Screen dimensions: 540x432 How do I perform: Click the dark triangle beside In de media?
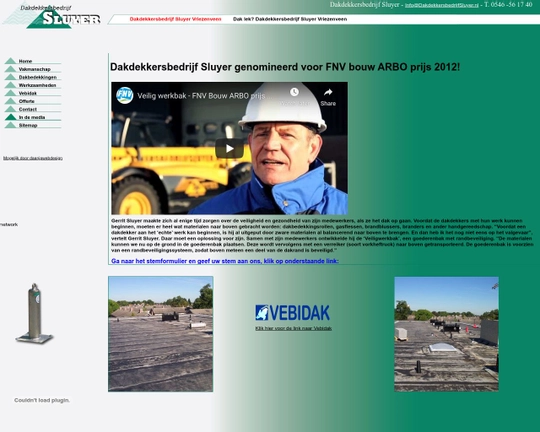[10, 117]
